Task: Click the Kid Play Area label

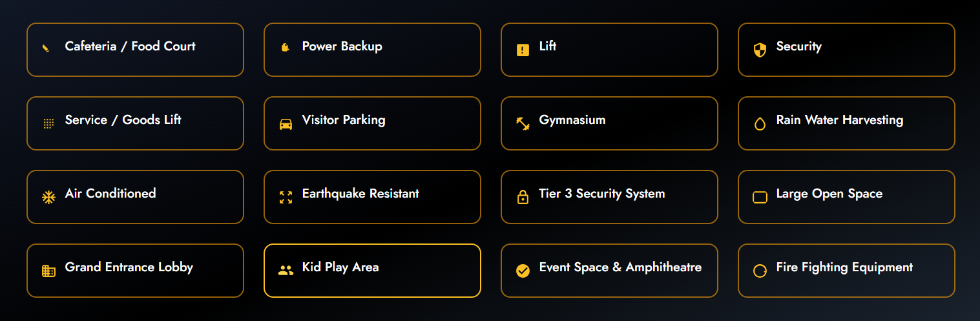Action: pyautogui.click(x=340, y=267)
